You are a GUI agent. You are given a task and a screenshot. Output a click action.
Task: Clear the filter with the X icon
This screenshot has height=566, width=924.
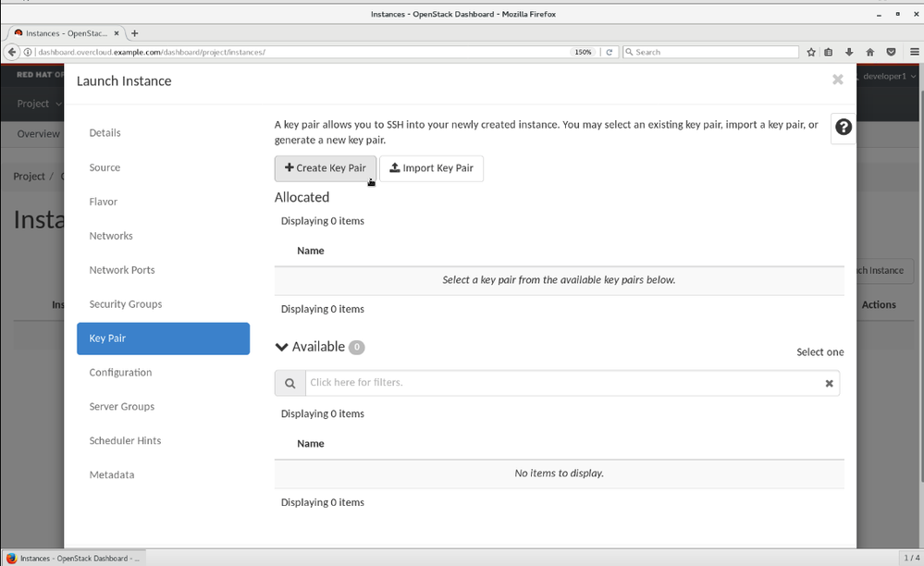[829, 383]
